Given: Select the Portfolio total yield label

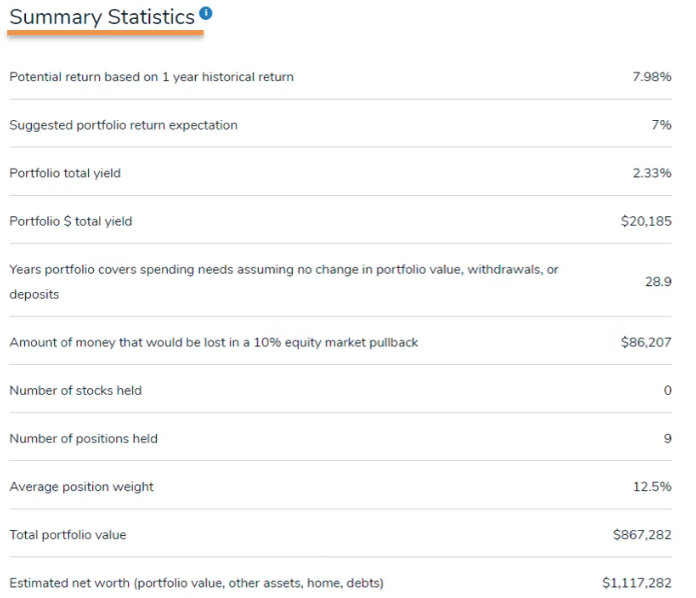Looking at the screenshot, I should click(65, 173).
